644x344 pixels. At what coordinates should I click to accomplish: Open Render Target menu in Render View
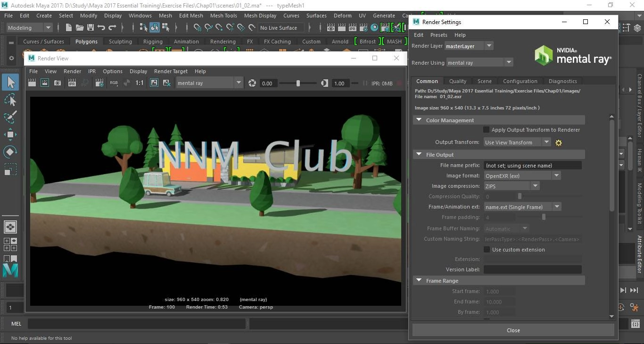pos(171,71)
